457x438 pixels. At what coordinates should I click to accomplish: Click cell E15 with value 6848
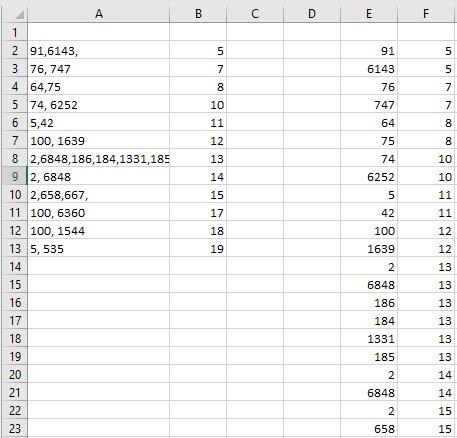coord(369,285)
